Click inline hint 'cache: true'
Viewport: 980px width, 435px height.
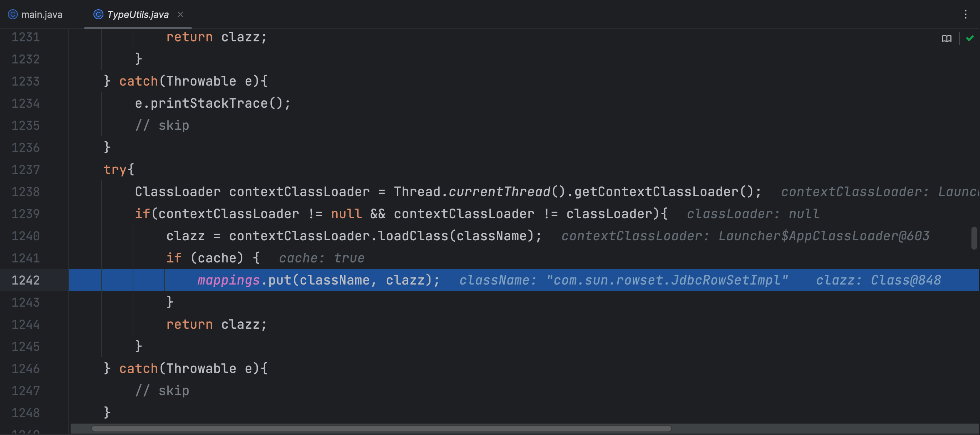tap(321, 258)
